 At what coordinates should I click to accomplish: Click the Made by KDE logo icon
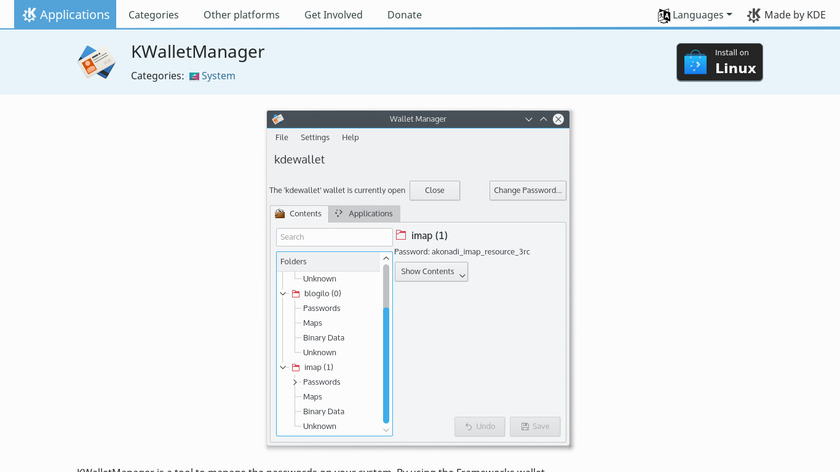(754, 15)
